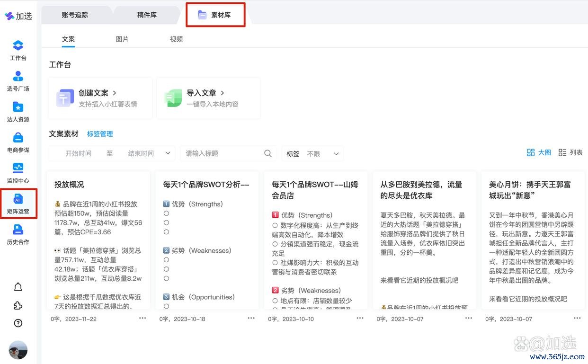Screen dimensions: 588x364
Task: Click the search magnifier icon
Action: pyautogui.click(x=267, y=153)
